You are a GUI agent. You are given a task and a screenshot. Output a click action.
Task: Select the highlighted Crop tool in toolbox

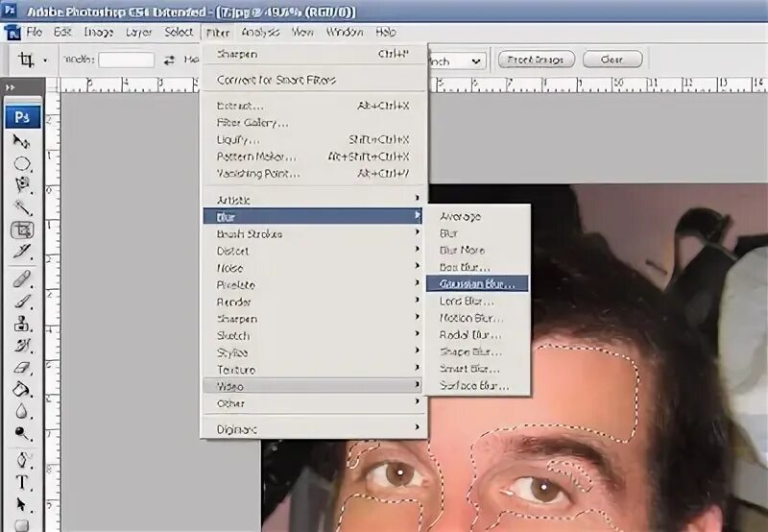coord(22,230)
